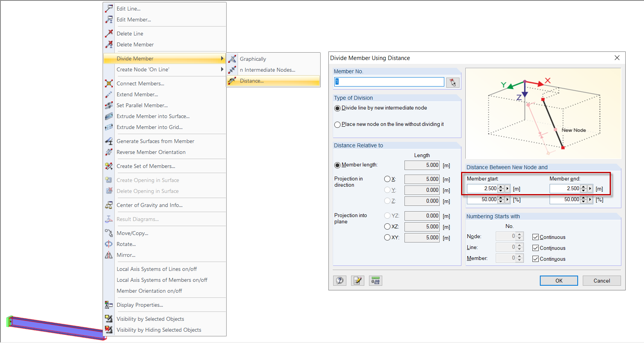Image resolution: width=644 pixels, height=343 pixels.
Task: Click the Edit Member icon
Action: (x=109, y=19)
